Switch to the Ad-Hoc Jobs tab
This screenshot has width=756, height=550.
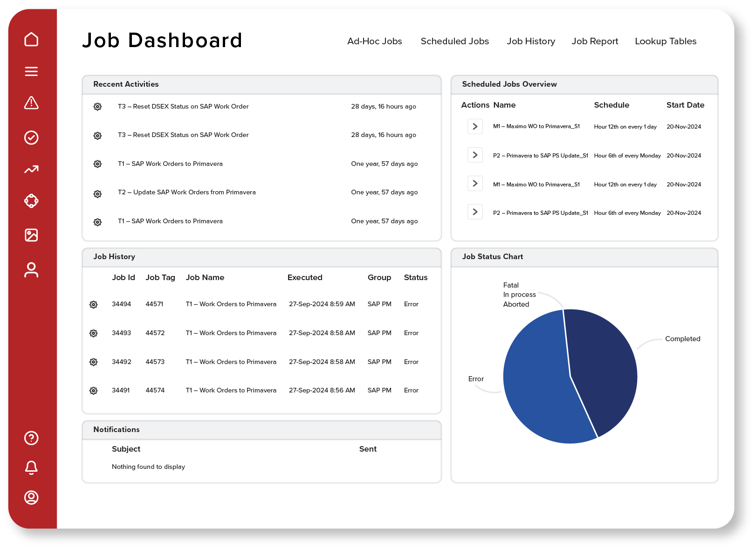click(374, 41)
